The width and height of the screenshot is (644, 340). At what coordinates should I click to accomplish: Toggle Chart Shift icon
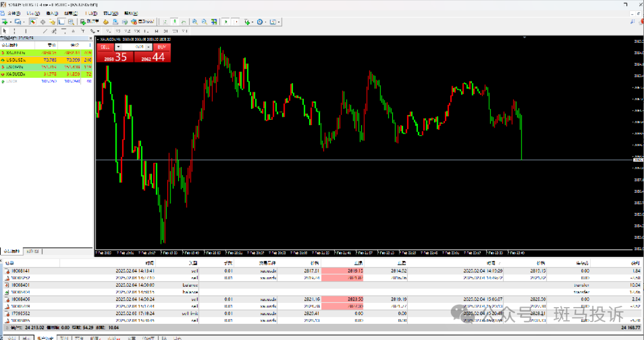point(236,22)
